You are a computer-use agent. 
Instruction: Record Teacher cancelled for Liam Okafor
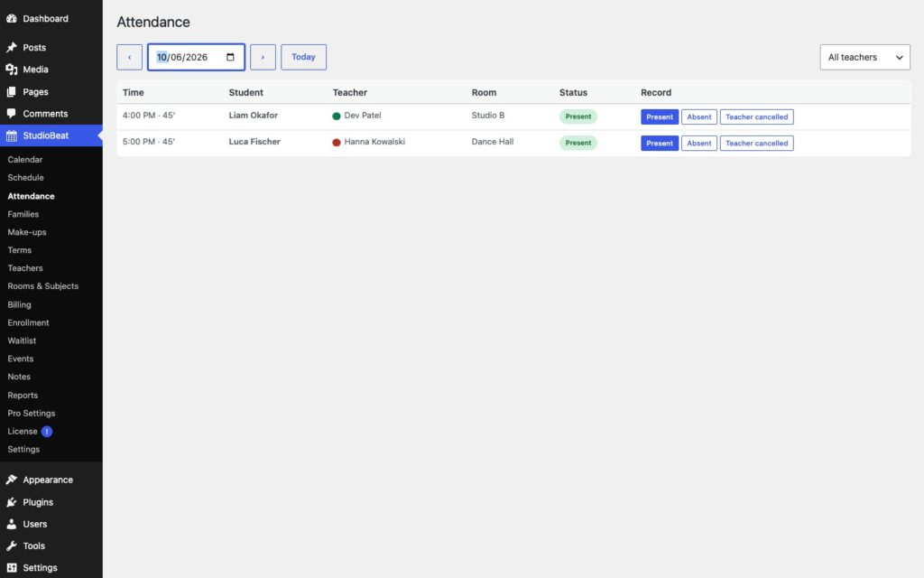[x=757, y=117]
